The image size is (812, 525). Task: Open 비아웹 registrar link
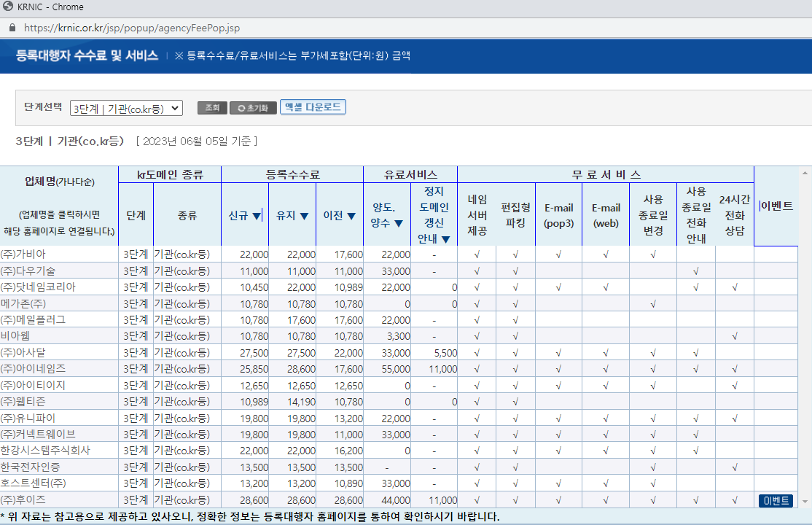pos(15,336)
